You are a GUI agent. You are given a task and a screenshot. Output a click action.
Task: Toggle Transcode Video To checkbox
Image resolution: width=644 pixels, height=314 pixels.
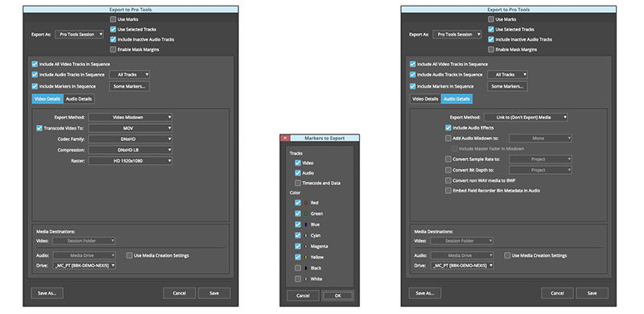coord(39,128)
